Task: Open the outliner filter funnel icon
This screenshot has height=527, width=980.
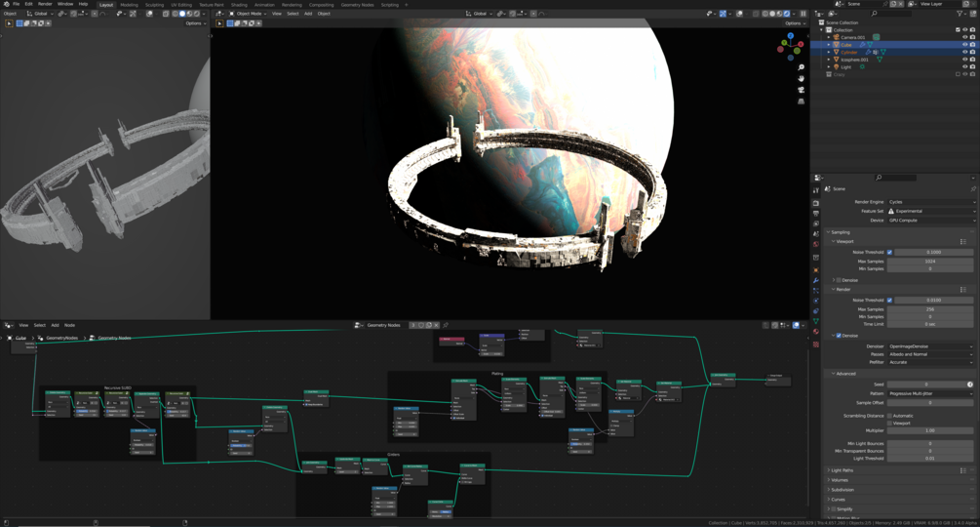Action: (960, 13)
